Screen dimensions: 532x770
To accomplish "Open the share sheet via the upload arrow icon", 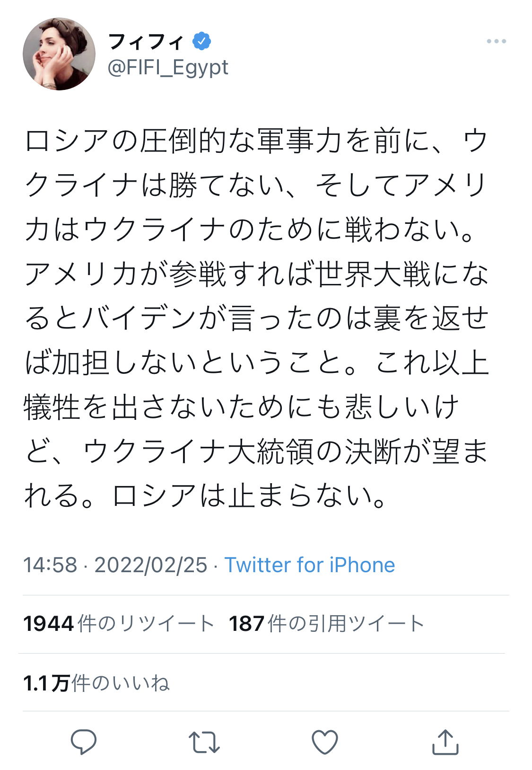I will click(x=445, y=741).
